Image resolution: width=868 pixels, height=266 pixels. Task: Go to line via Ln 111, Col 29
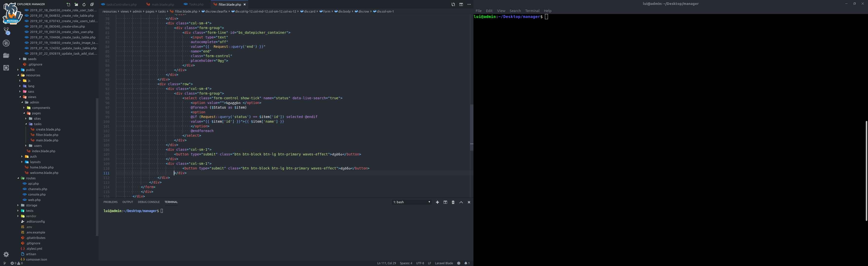(386, 263)
